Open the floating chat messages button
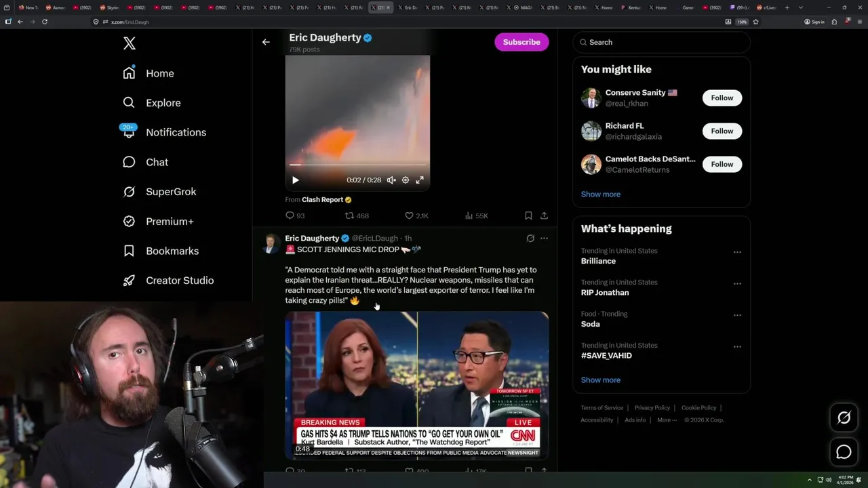The width and height of the screenshot is (868, 488). coord(844,452)
